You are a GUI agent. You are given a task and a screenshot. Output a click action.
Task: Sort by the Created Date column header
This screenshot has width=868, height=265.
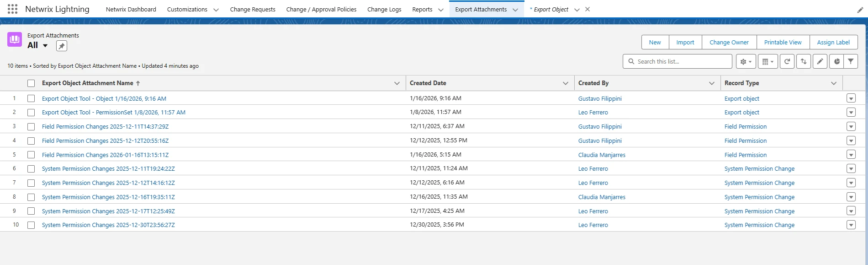pyautogui.click(x=428, y=83)
